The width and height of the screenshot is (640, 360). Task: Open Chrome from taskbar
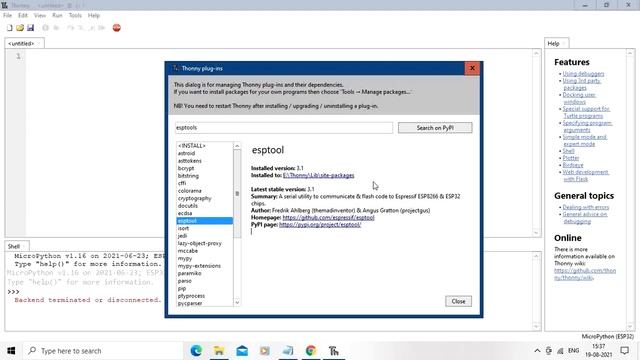coord(311,351)
